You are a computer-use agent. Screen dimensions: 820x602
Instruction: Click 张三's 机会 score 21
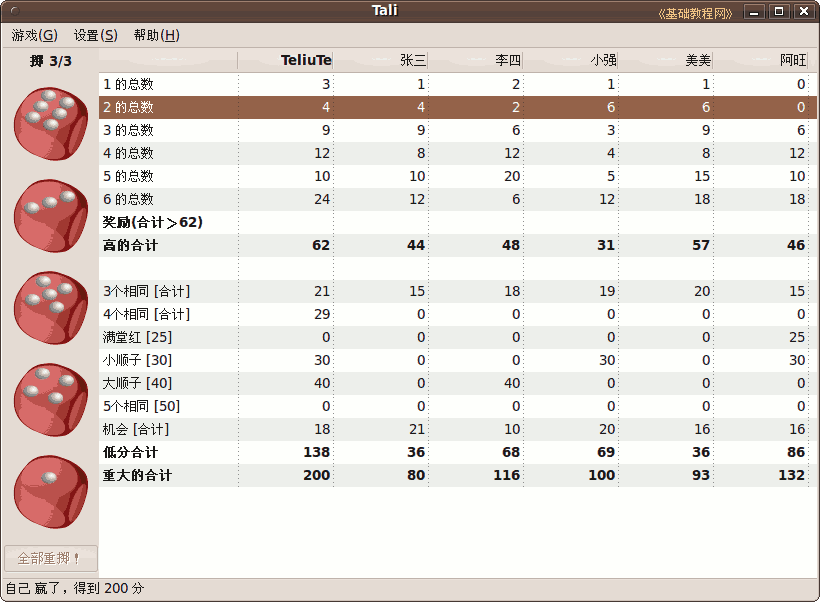(x=417, y=429)
